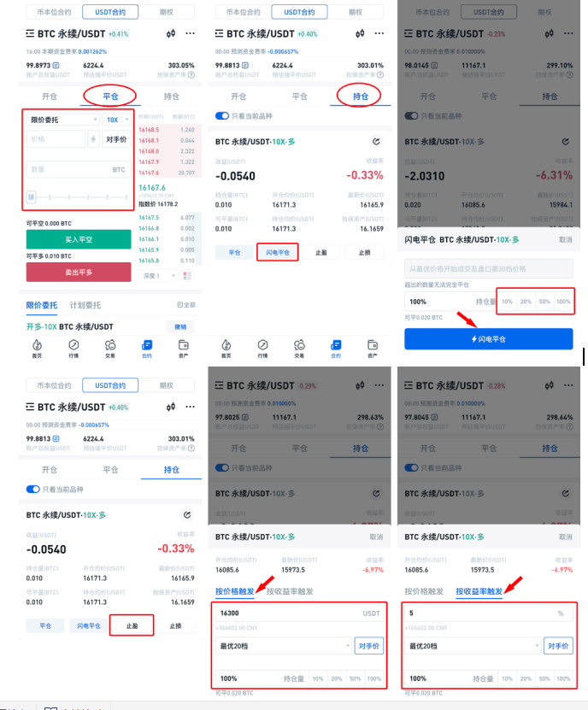Toggle 只看当前品种 below the red-circled 持仓 tab

pos(222,116)
